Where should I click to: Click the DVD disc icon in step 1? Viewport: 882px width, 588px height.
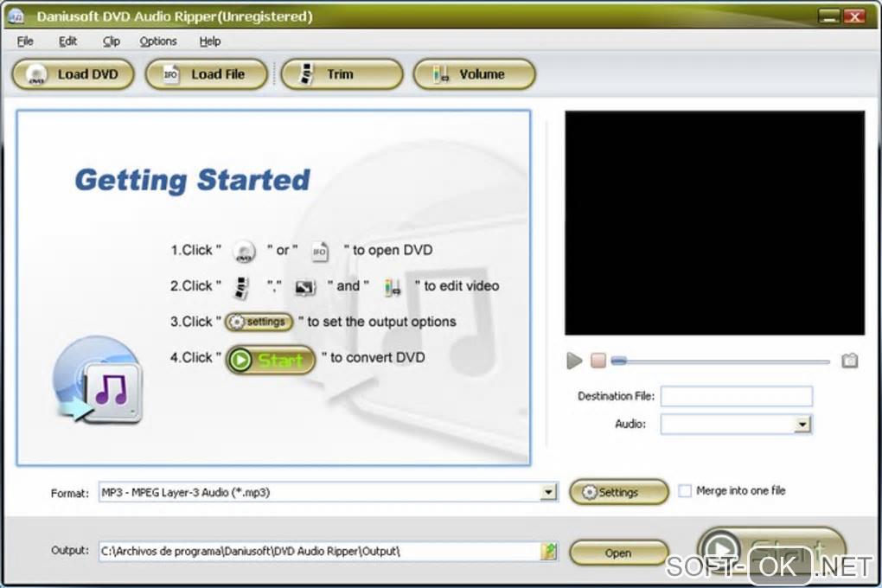[244, 252]
